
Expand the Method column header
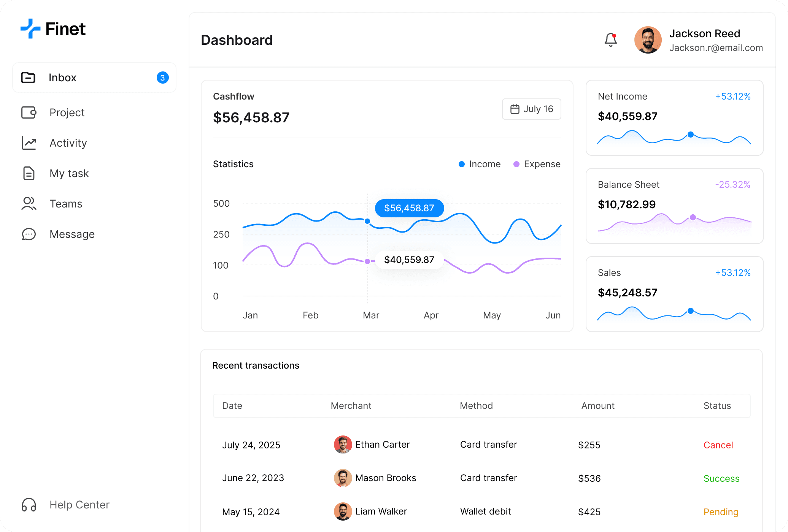[x=476, y=405]
